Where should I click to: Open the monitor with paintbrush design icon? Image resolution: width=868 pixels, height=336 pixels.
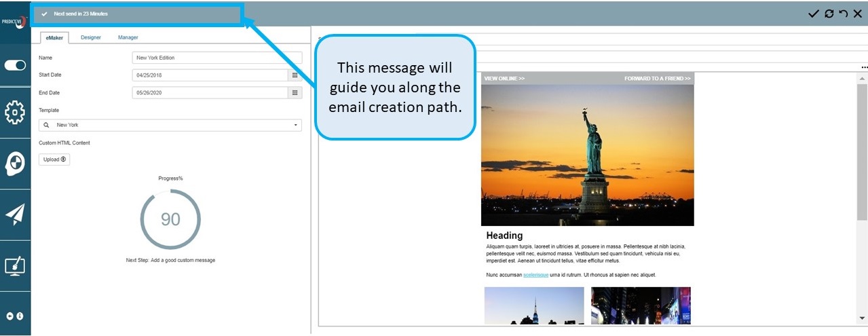(x=15, y=265)
